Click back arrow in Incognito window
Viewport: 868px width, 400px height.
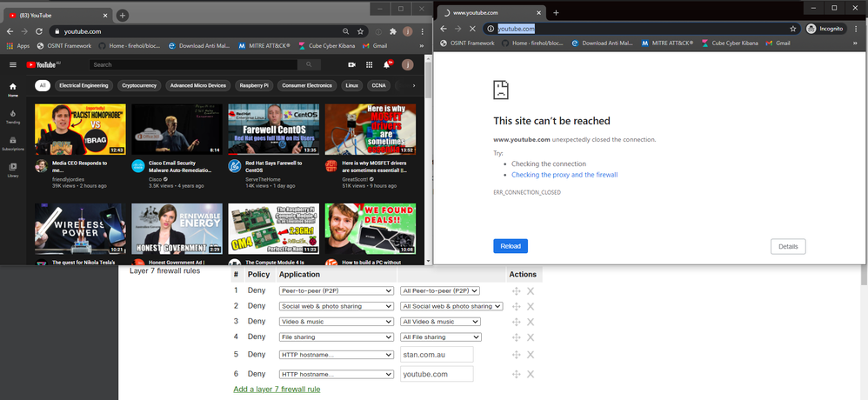coord(443,28)
